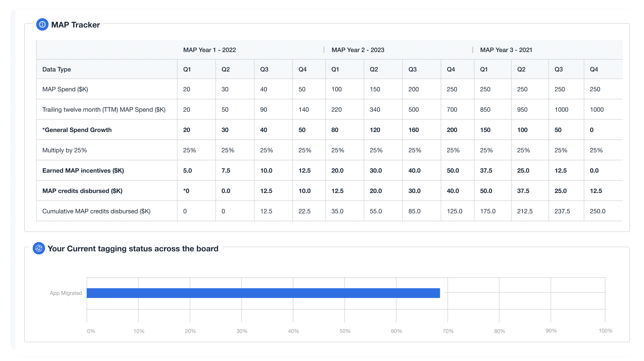
Task: Click the blue App Migrated progress bar
Action: point(263,293)
